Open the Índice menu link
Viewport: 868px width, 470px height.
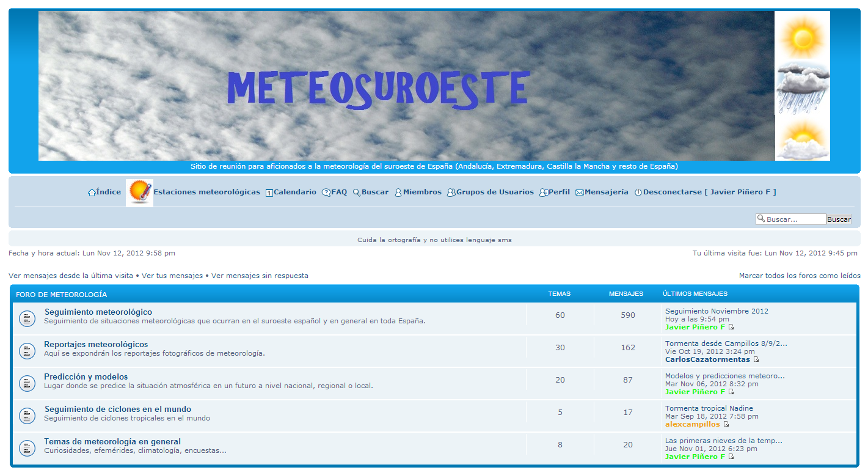[x=109, y=192]
